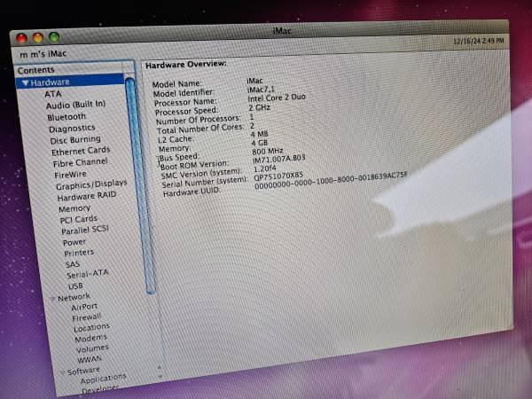The width and height of the screenshot is (532, 399).
Task: Click the Hardware Overview heading
Action: pos(186,65)
